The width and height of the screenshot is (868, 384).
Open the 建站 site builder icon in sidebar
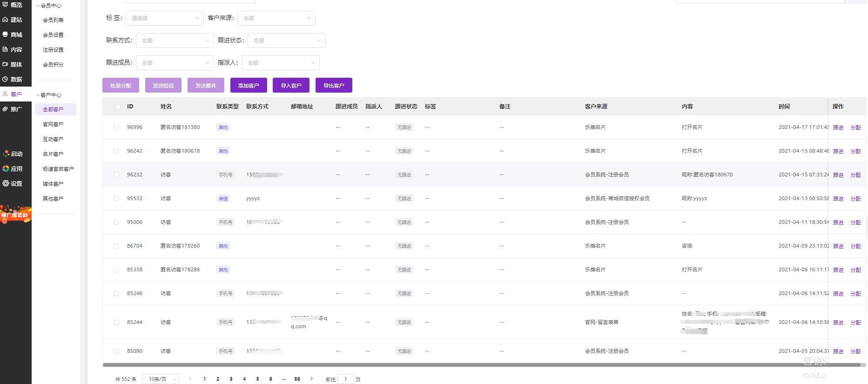5,20
